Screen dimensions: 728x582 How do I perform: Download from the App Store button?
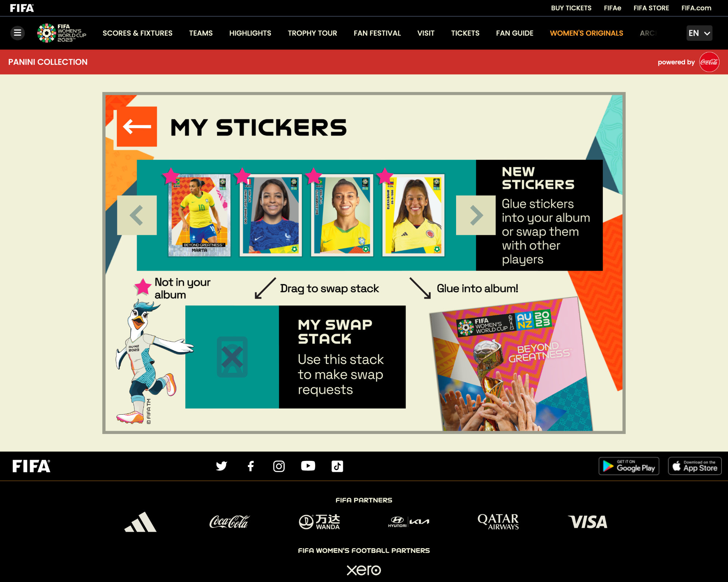point(695,466)
